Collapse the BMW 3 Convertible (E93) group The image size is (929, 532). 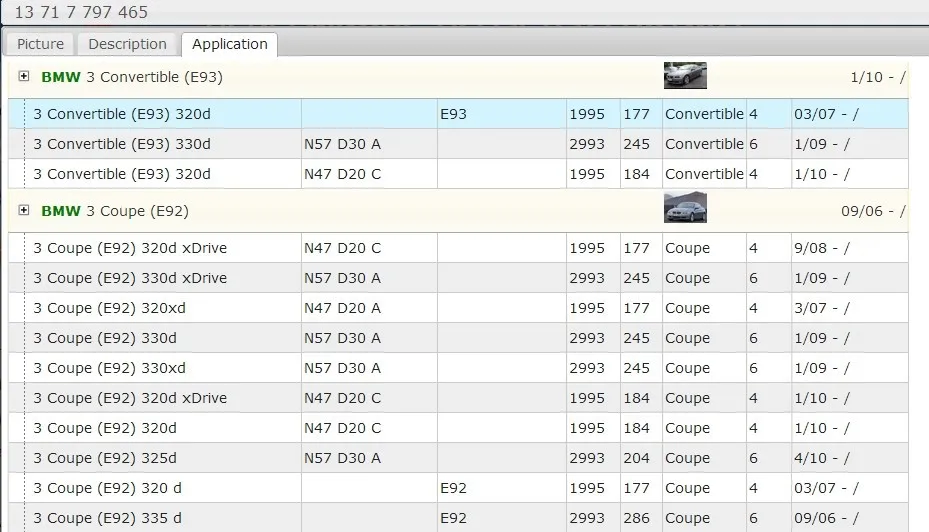click(24, 76)
